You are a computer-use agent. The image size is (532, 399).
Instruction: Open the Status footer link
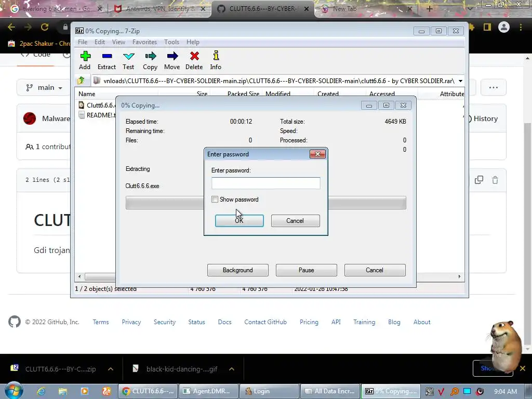(197, 322)
